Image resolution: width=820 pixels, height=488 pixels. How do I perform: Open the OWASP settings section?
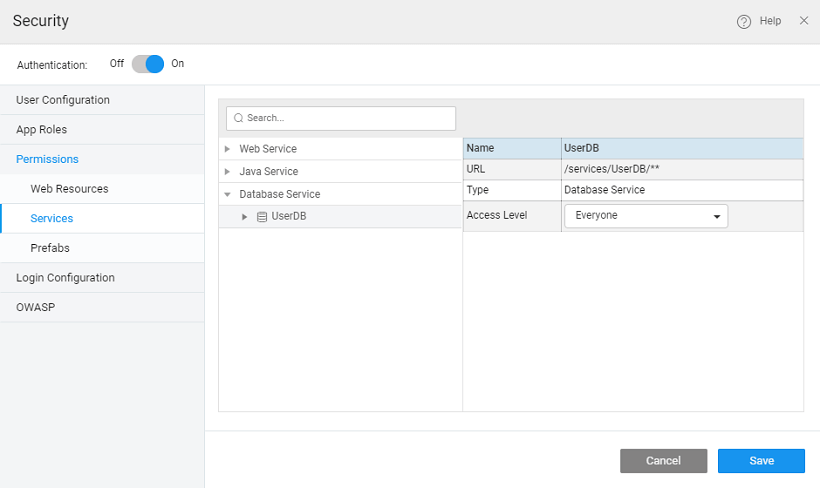click(35, 307)
